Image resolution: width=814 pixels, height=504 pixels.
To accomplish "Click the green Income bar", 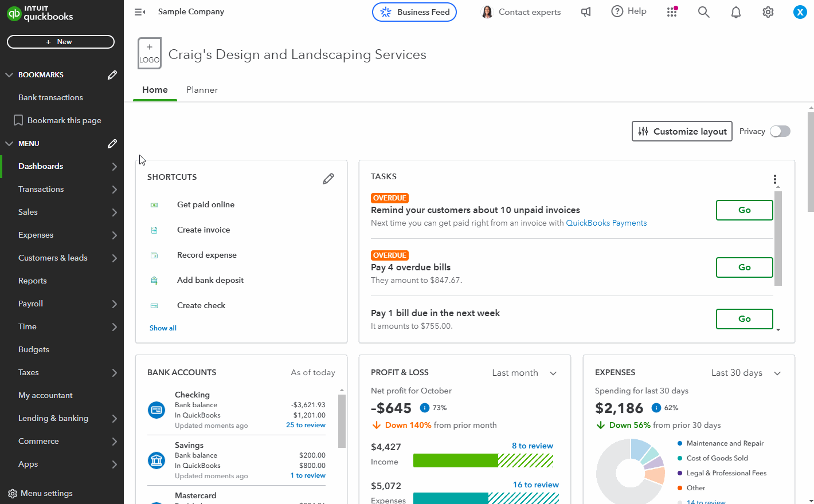I will 456,460.
